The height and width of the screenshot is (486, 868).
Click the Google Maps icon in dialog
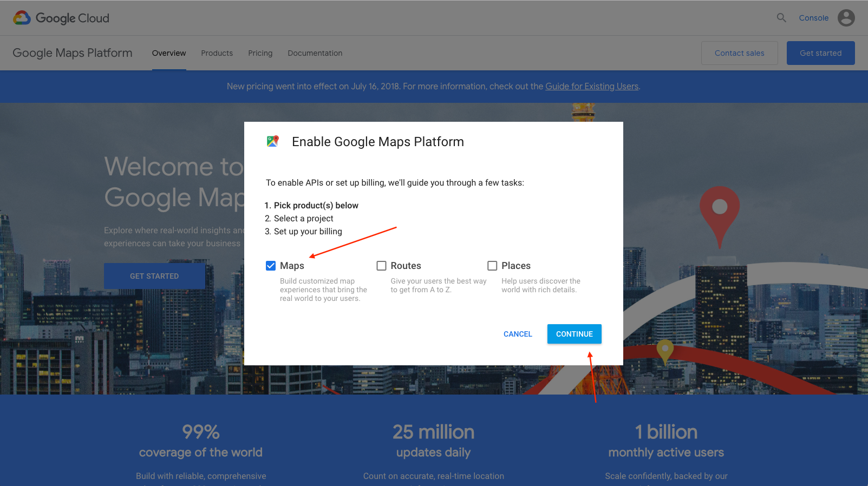273,141
